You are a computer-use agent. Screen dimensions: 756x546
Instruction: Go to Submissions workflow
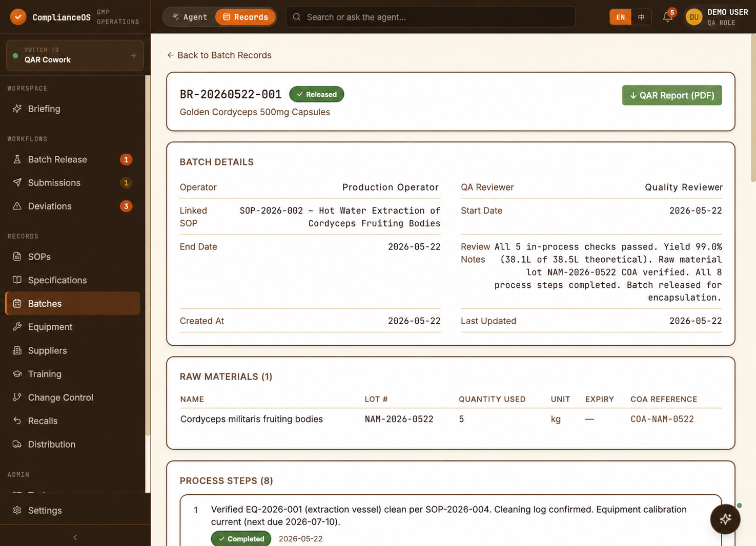click(72, 183)
